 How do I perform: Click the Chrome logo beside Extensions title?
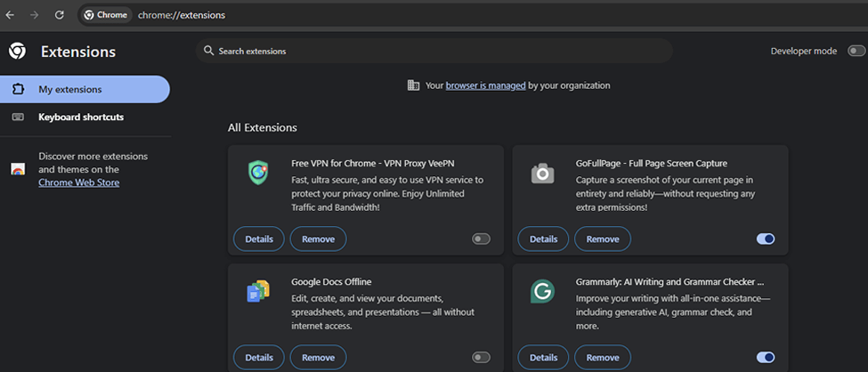point(17,52)
